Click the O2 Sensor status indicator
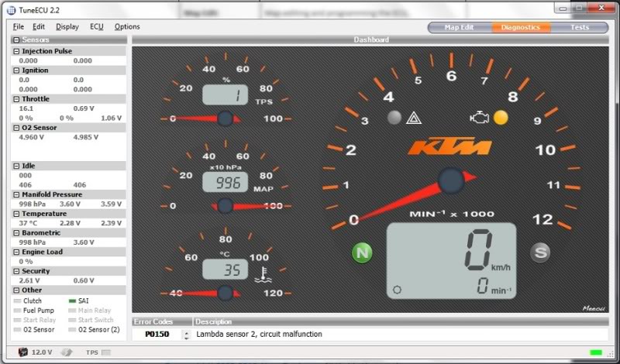This screenshot has width=620, height=364. (17, 329)
